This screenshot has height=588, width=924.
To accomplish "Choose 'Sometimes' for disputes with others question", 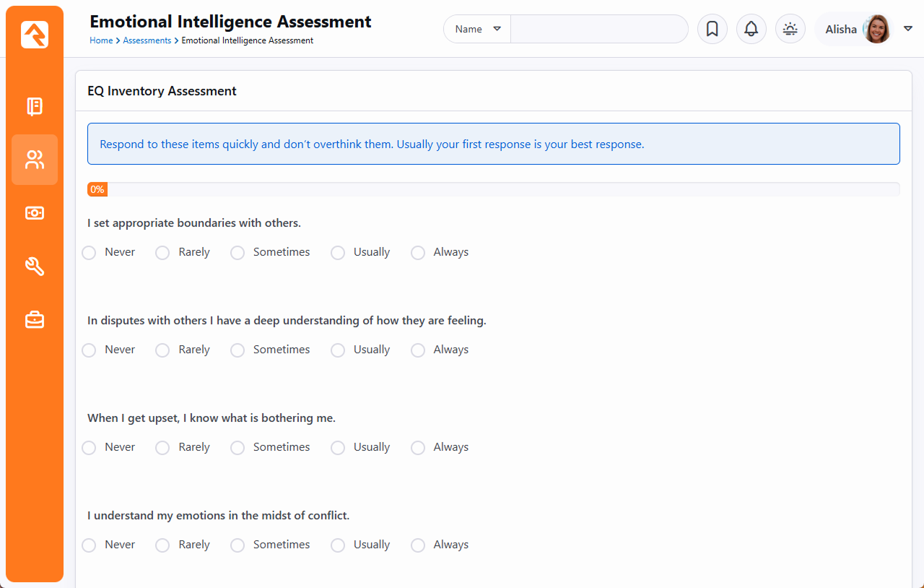I will [237, 350].
